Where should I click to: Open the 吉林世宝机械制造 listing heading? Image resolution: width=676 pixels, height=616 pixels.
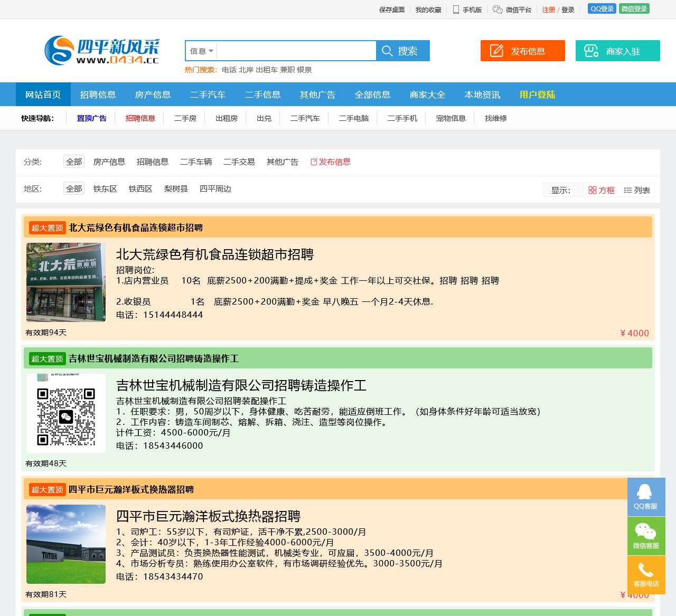[x=241, y=385]
